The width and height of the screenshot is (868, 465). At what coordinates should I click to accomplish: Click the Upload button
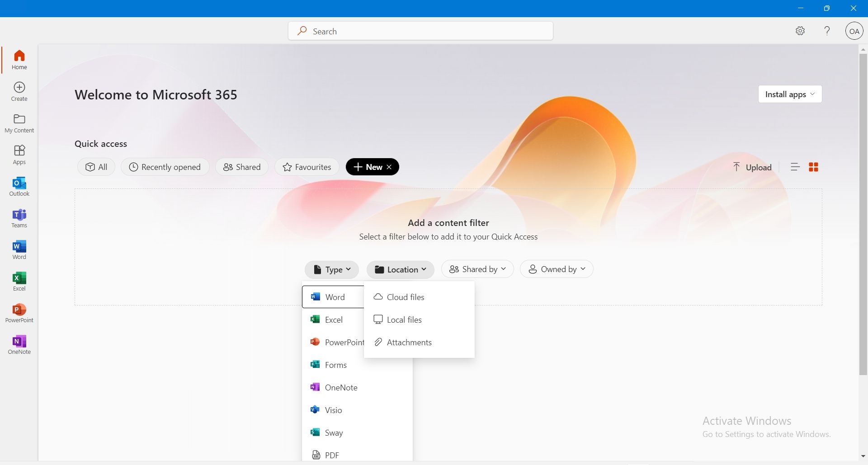752,167
